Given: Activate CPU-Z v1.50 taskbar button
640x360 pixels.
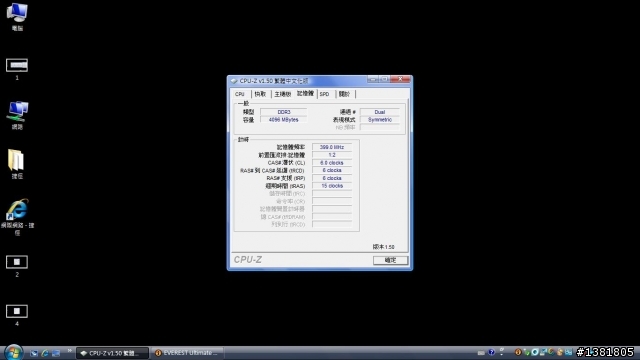Looking at the screenshot, I should (x=112, y=353).
